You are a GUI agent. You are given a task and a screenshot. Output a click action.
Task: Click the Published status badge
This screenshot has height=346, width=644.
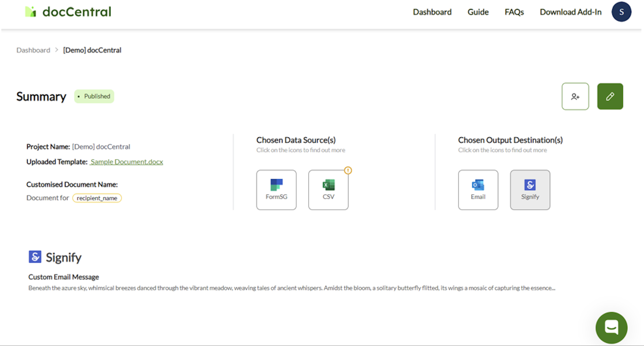pos(94,97)
